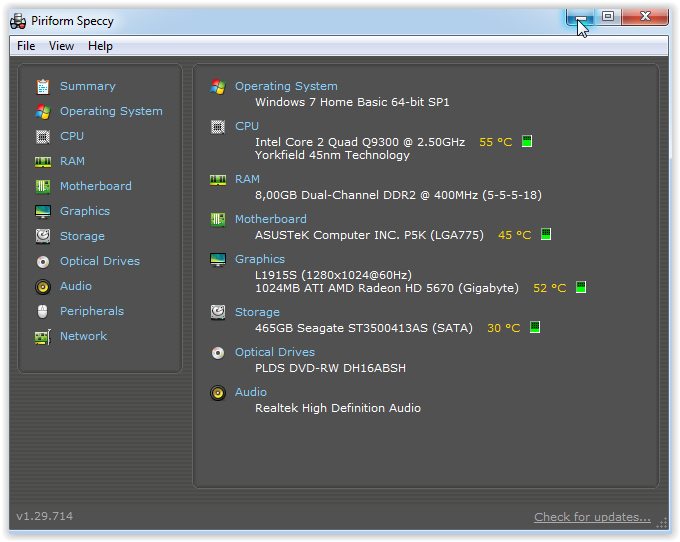
Task: Click the Speccy app icon in title bar
Action: [x=18, y=21]
